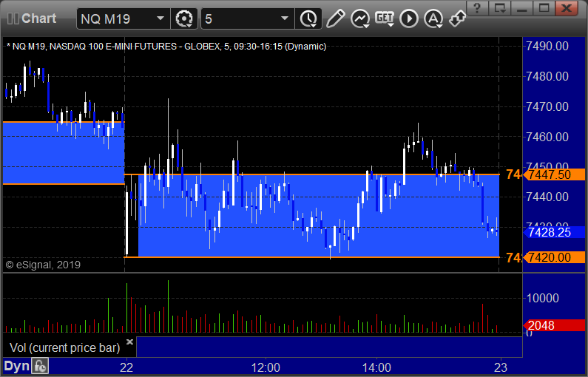Toggle the Dyn lock icon
This screenshot has width=588, height=377.
[40, 366]
